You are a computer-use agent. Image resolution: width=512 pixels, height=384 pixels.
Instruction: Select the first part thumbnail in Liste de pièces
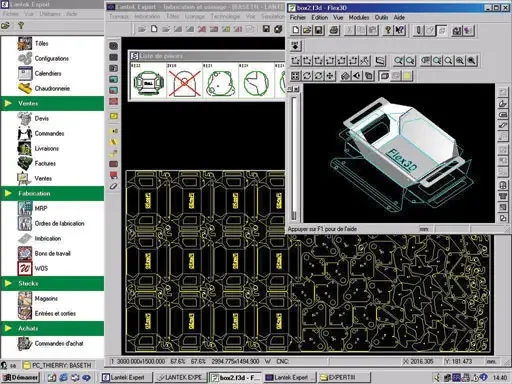click(x=148, y=82)
